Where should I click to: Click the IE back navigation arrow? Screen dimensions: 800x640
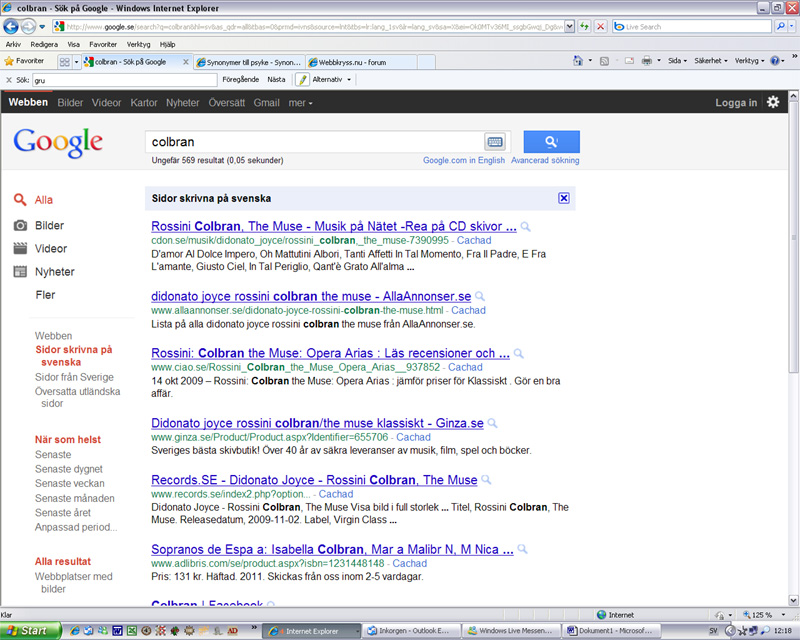pyautogui.click(x=13, y=26)
